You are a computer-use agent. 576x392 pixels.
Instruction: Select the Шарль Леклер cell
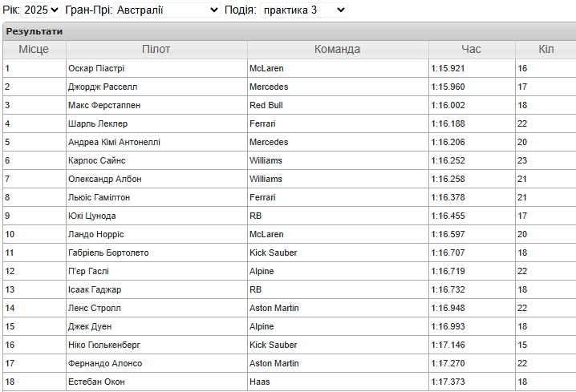(156, 123)
